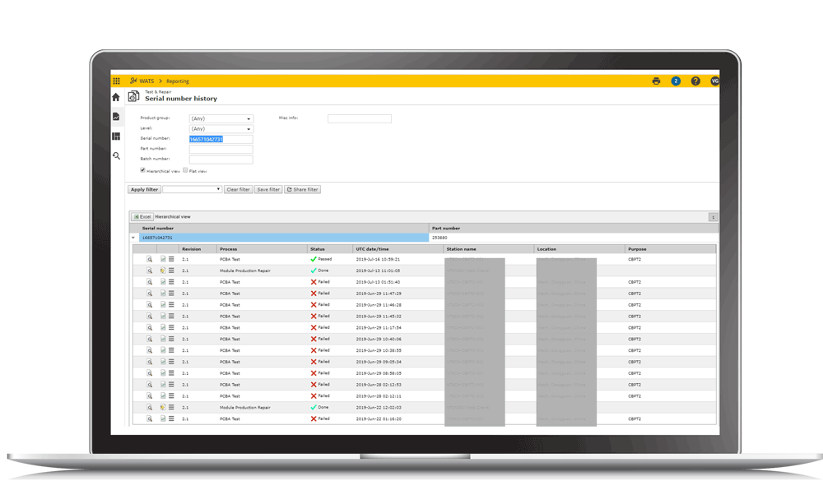Open the app launcher grid icon
The image size is (823, 504).
(116, 81)
